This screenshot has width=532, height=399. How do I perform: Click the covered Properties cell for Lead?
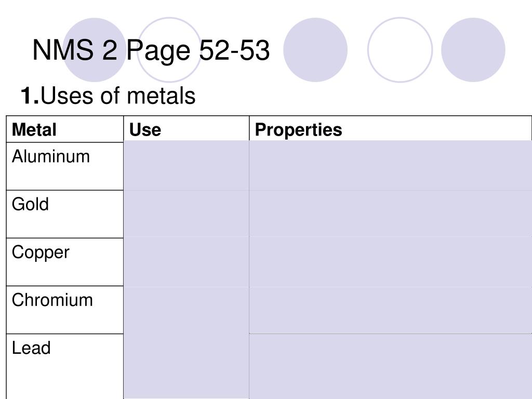coord(391,366)
